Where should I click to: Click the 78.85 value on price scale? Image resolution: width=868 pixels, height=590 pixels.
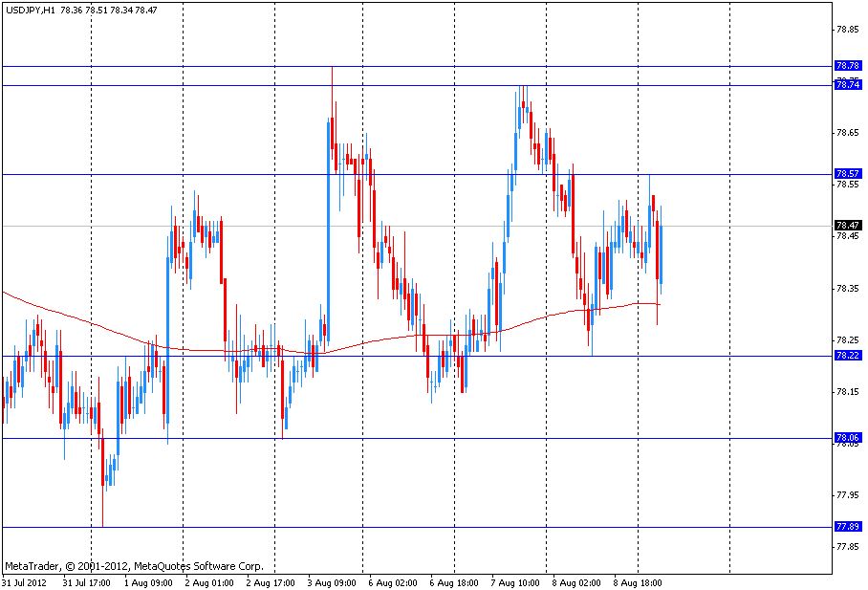click(847, 29)
